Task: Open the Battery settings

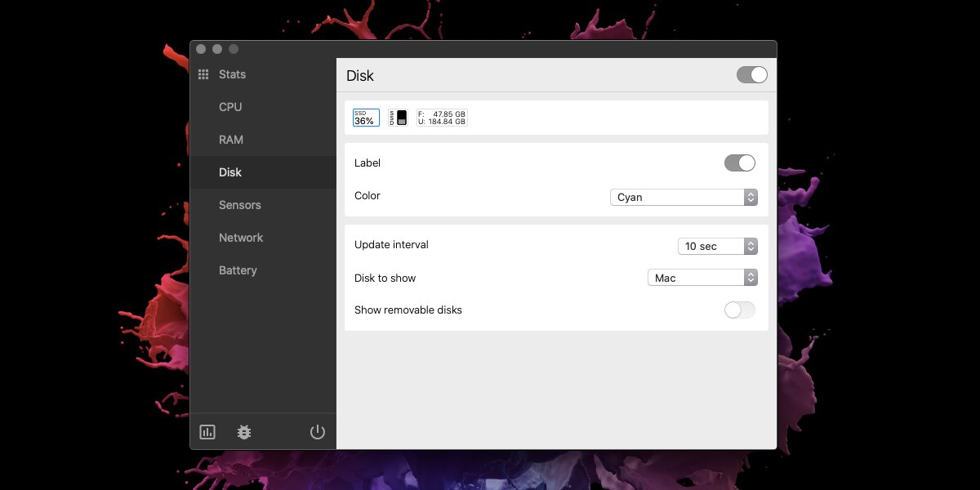Action: [238, 270]
